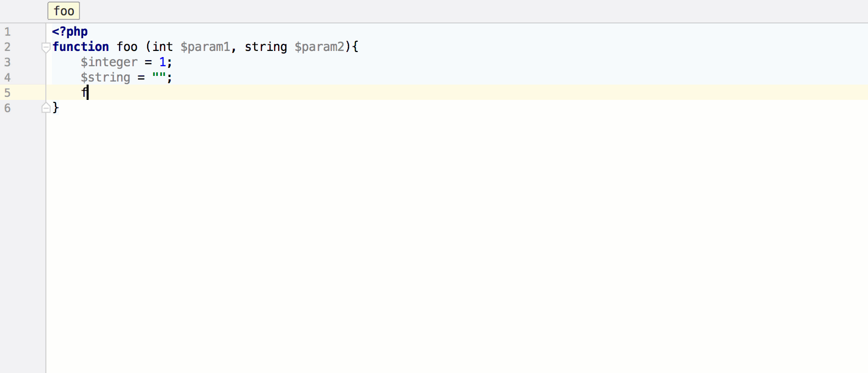Click the $param2 parameter
The width and height of the screenshot is (868, 373).
click(x=319, y=47)
